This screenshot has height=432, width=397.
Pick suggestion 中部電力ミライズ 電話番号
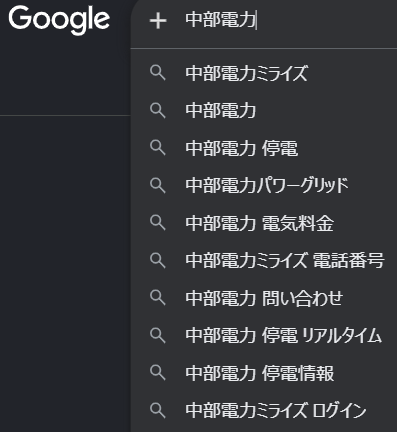tap(264, 260)
